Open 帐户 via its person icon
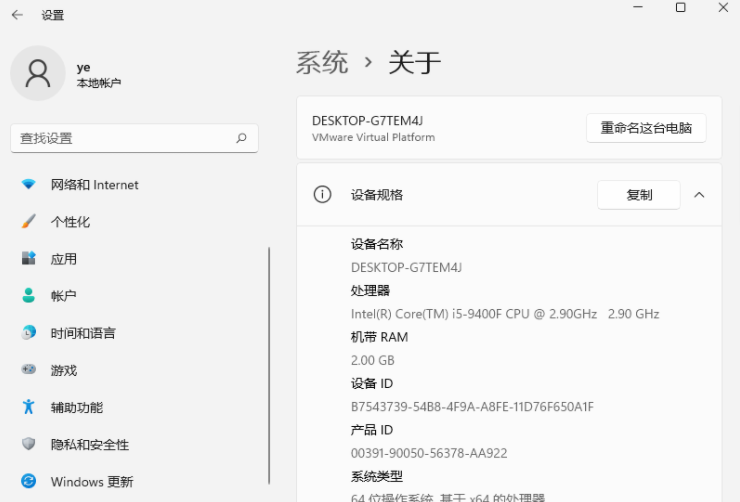 pos(29,296)
